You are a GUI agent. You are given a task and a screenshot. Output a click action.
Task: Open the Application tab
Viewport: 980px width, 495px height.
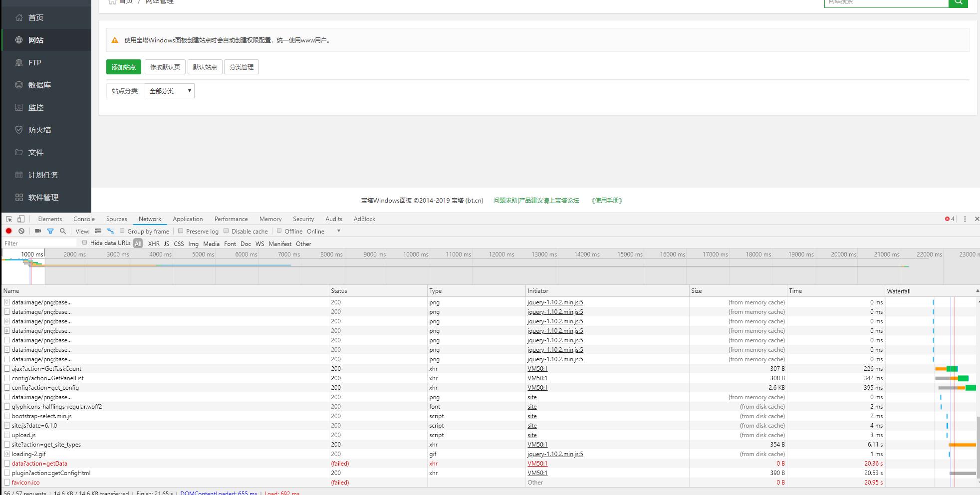click(188, 219)
